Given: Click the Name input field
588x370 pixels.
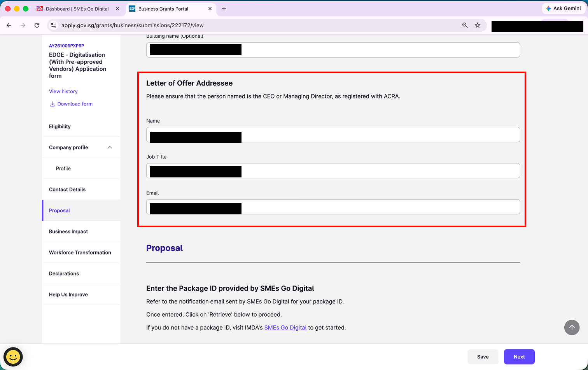Looking at the screenshot, I should pyautogui.click(x=333, y=135).
